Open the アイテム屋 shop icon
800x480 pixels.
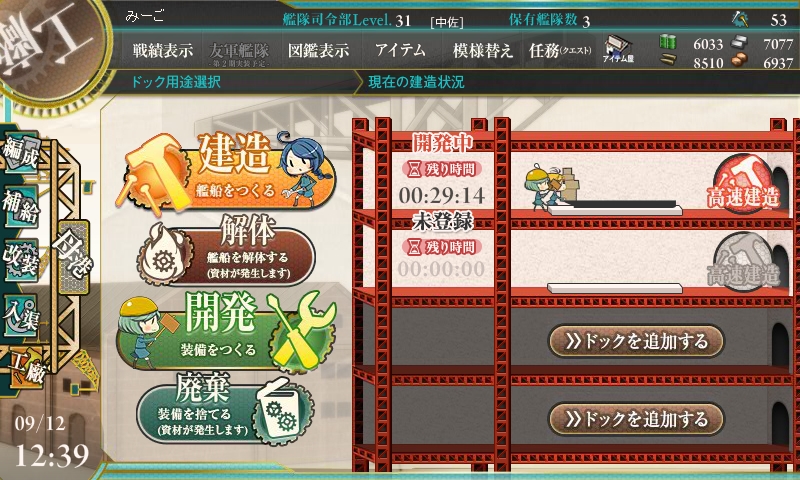[618, 50]
